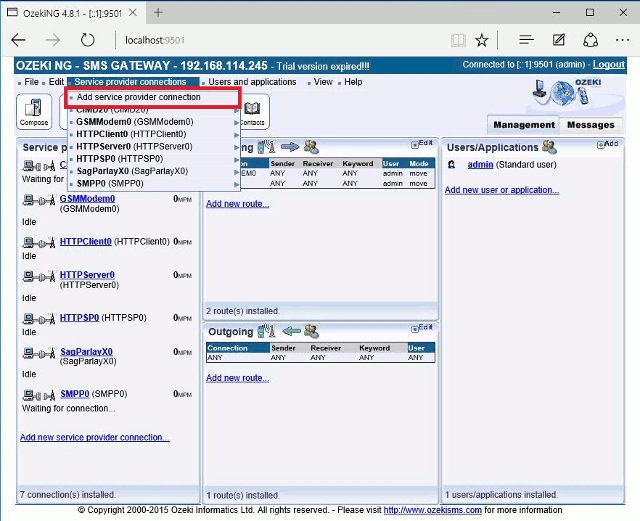
Task: Open the Users and applications menu
Action: 251,82
